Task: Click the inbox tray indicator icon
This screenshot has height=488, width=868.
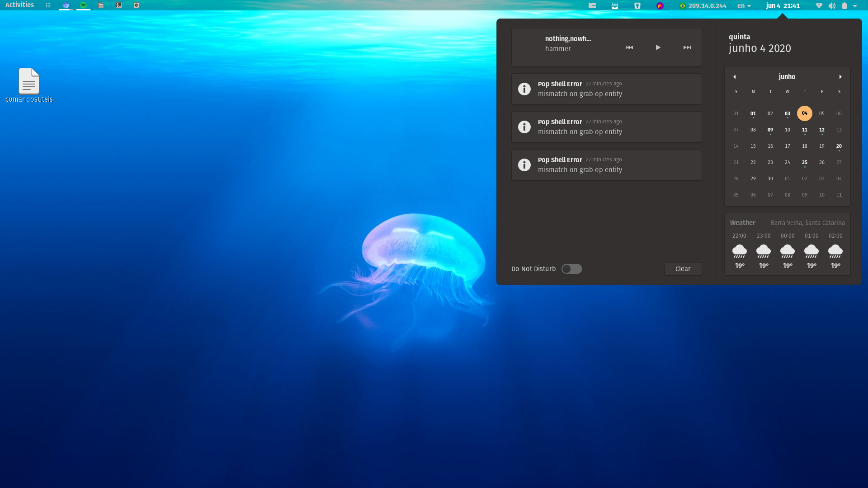Action: [615, 6]
